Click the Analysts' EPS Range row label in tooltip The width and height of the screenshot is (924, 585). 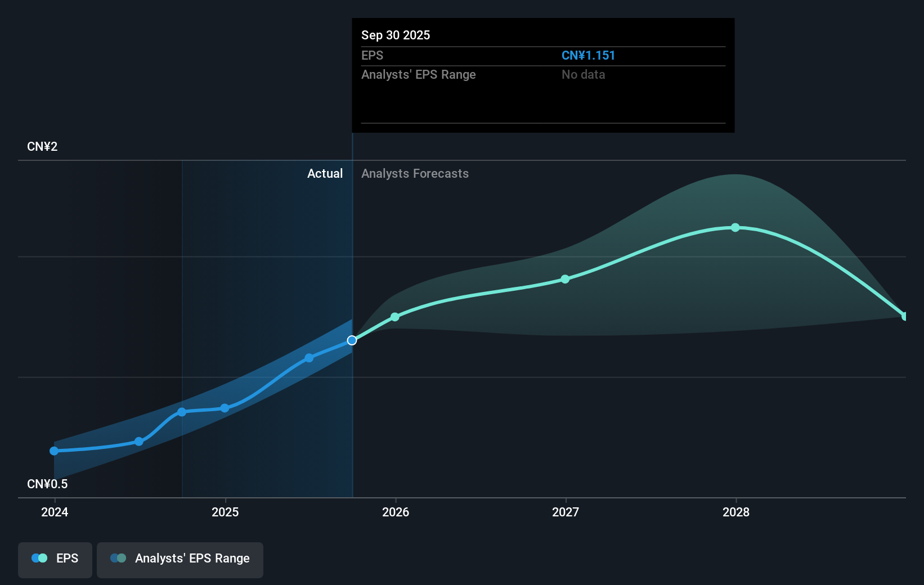click(418, 75)
